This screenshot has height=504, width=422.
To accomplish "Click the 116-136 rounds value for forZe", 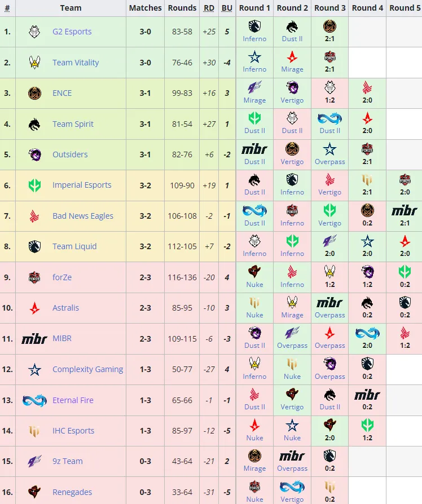I will coord(182,277).
